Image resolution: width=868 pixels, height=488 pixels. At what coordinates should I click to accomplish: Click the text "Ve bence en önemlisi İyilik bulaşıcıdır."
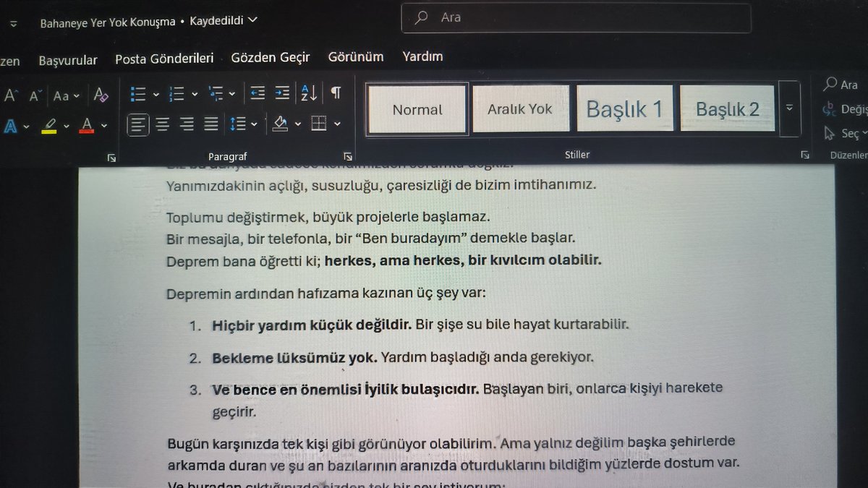pyautogui.click(x=345, y=390)
